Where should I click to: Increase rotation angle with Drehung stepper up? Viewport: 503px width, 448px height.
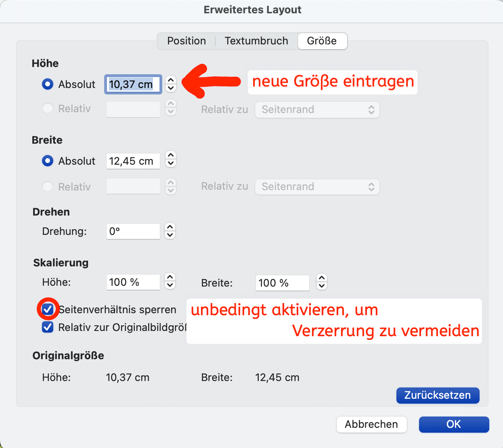tap(170, 227)
